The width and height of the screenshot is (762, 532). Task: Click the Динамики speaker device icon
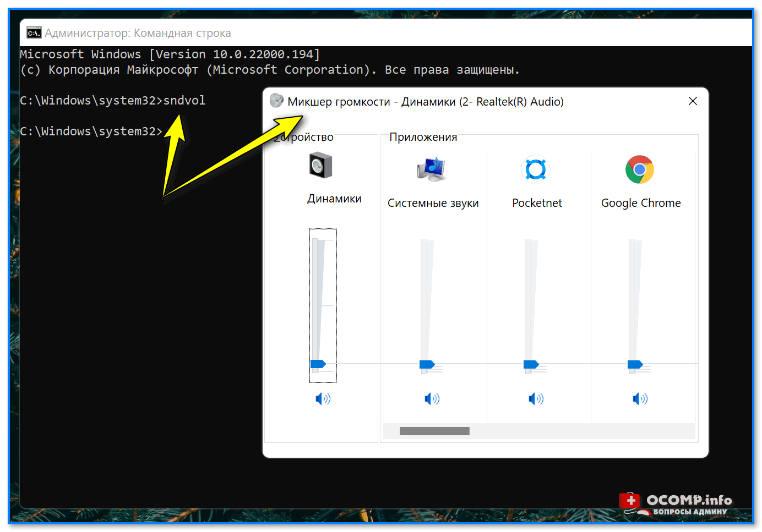[x=321, y=166]
